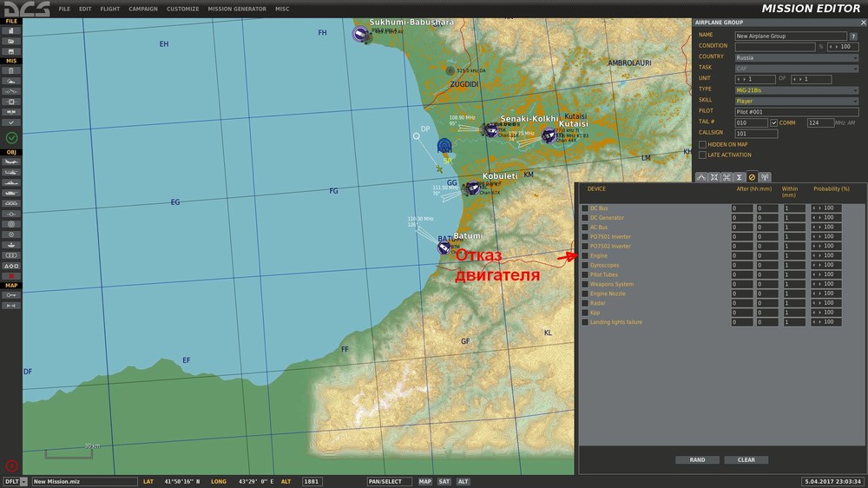Click the Batumi airfield icon

tap(444, 247)
